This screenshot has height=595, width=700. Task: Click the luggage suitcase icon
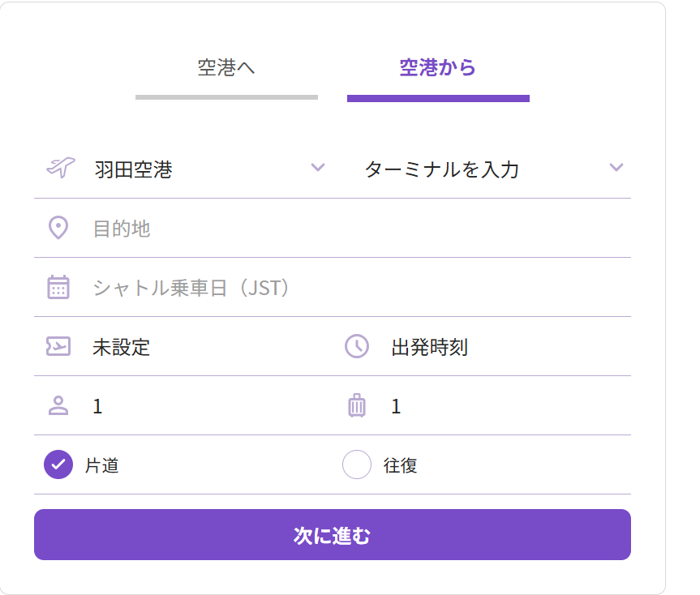357,406
